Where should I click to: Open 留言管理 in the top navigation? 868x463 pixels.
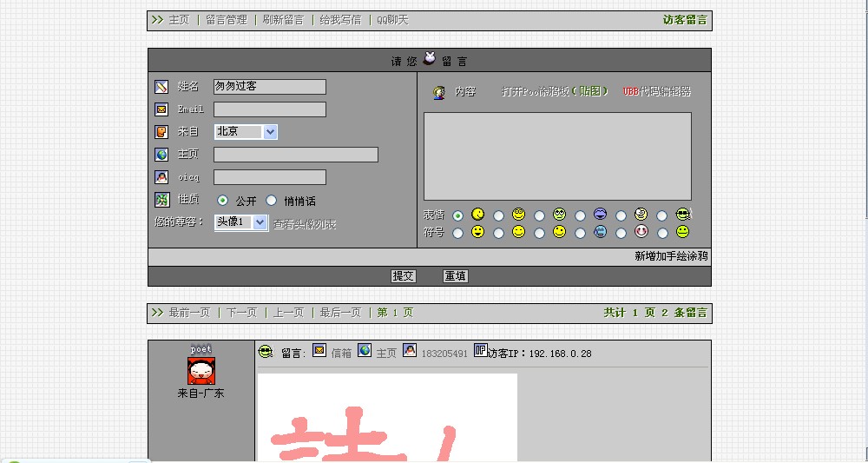point(227,20)
